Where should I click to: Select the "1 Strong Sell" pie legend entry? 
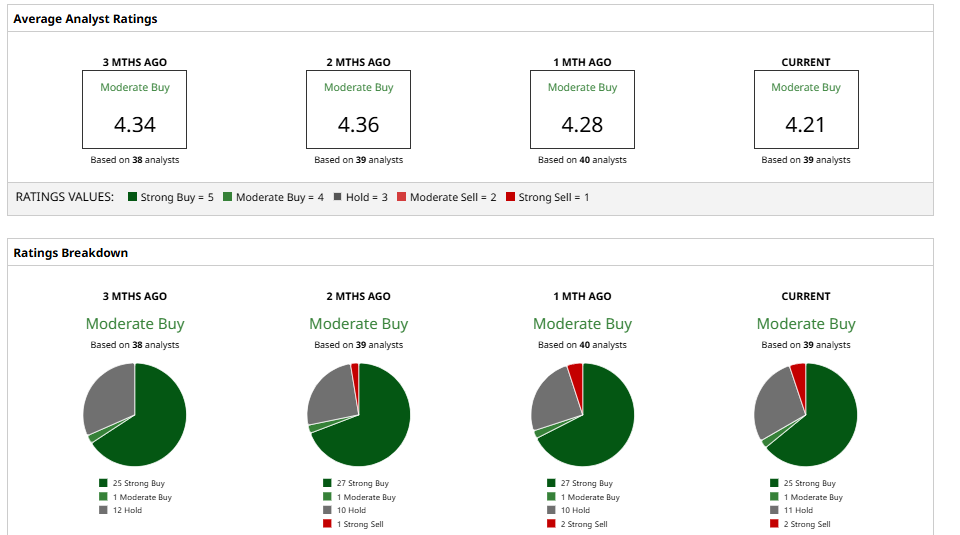pyautogui.click(x=359, y=524)
